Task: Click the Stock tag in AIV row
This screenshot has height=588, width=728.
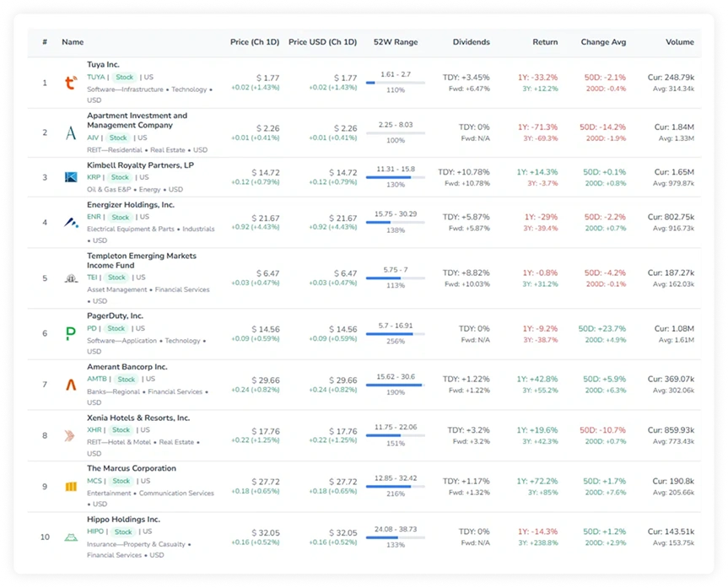Action: [118, 138]
